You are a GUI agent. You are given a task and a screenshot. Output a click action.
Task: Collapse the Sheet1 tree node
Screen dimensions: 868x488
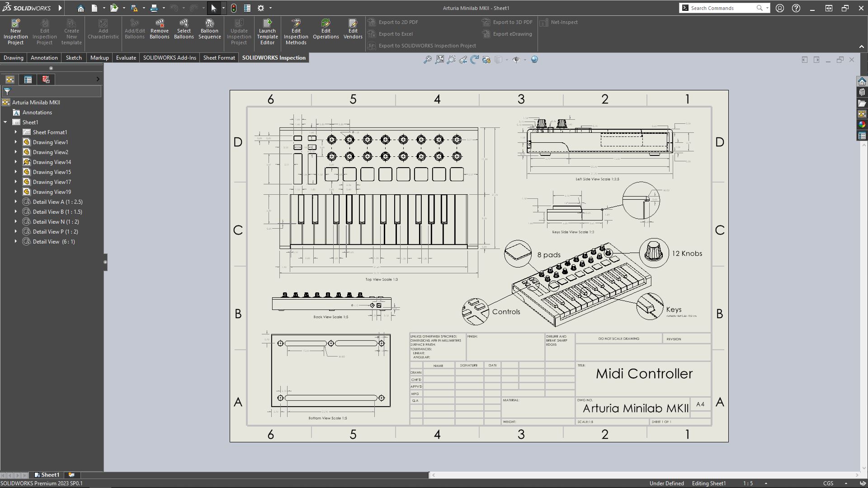5,122
